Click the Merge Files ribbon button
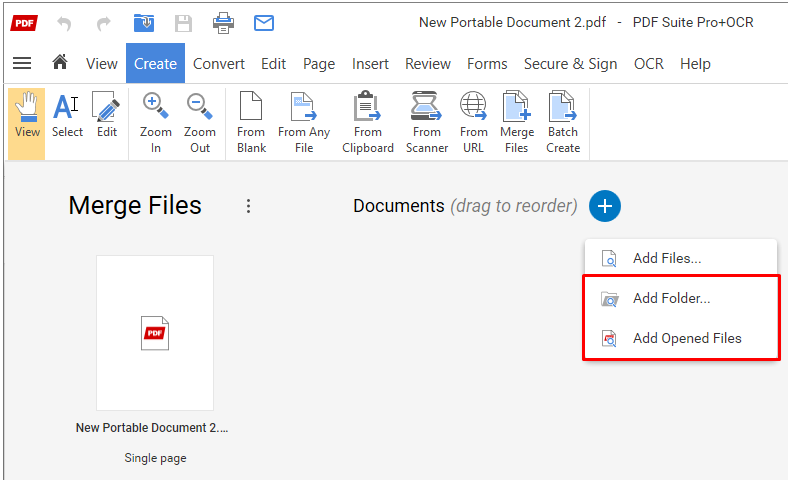The image size is (788, 480). [x=517, y=124]
